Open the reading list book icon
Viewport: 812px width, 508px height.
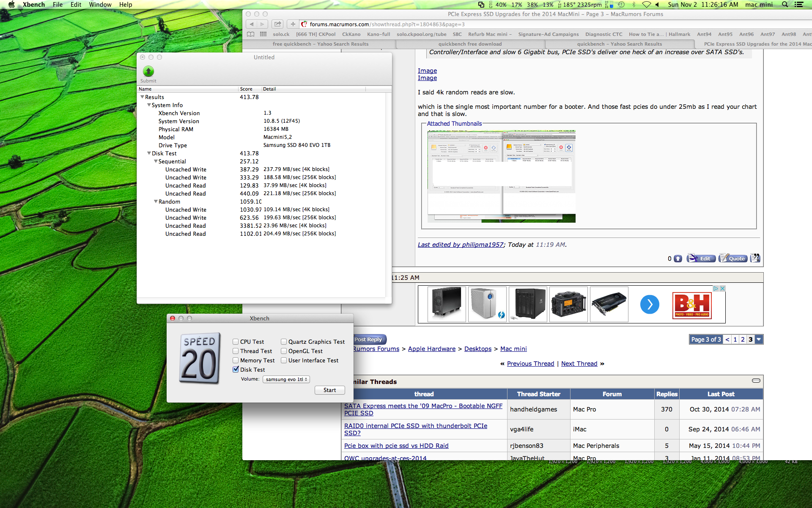pyautogui.click(x=251, y=34)
